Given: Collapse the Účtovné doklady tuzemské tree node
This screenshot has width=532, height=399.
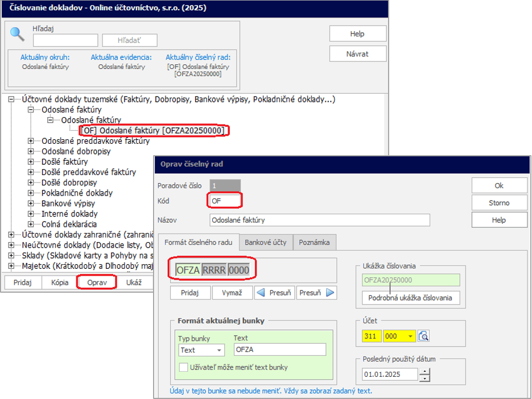Looking at the screenshot, I should [11, 99].
